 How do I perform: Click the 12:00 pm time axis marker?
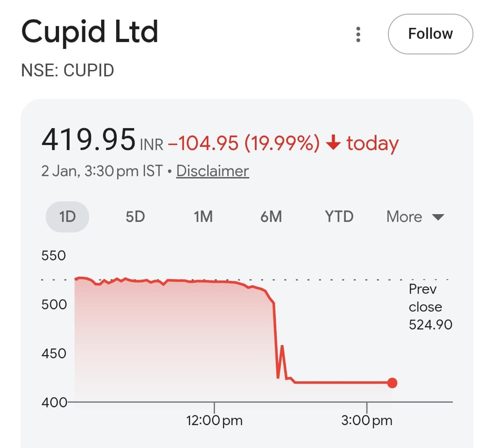tap(215, 421)
